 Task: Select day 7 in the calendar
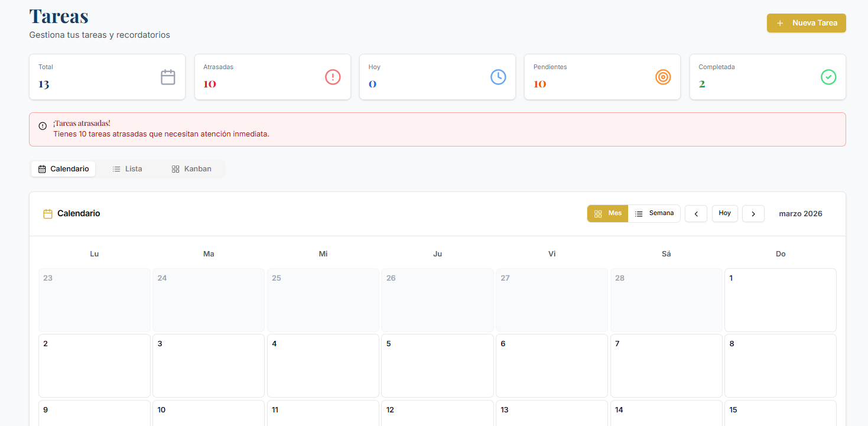(x=667, y=366)
